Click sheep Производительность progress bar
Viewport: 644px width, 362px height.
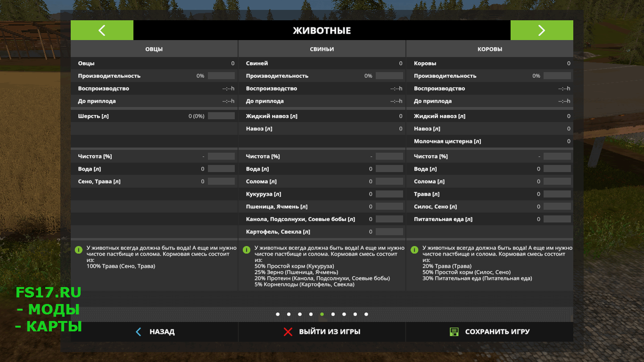[x=221, y=76]
